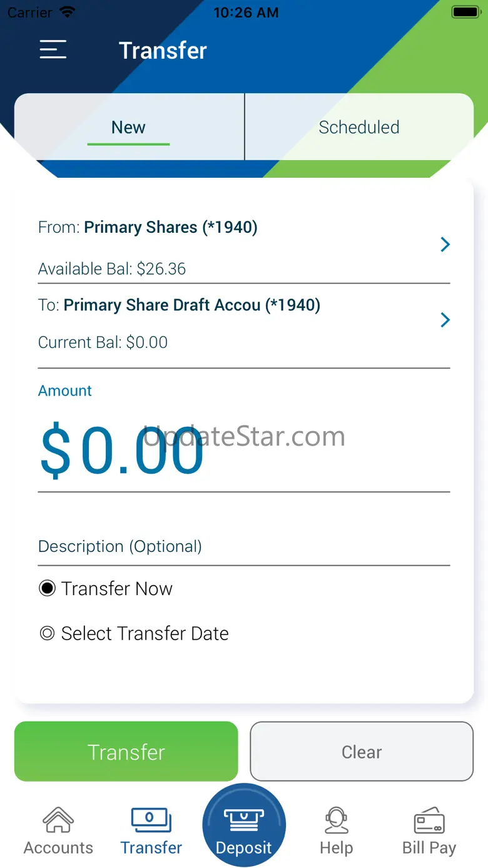Switch to the Scheduled tab

click(358, 128)
